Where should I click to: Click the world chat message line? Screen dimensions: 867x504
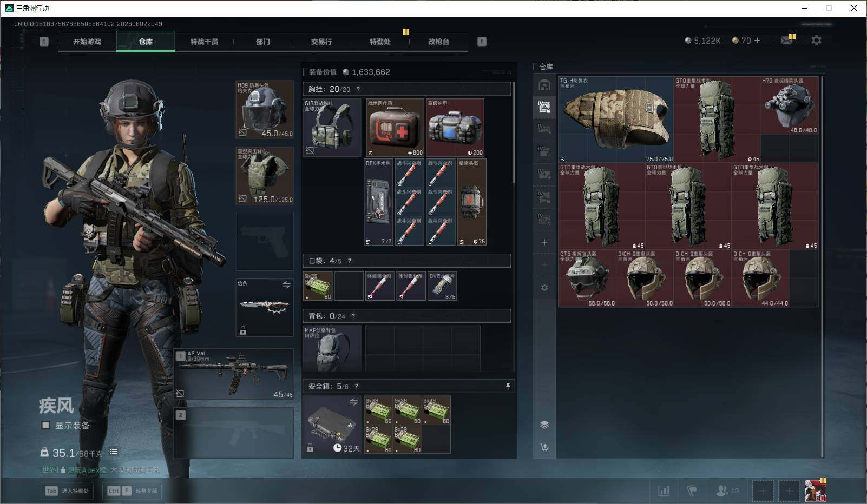tap(100, 470)
